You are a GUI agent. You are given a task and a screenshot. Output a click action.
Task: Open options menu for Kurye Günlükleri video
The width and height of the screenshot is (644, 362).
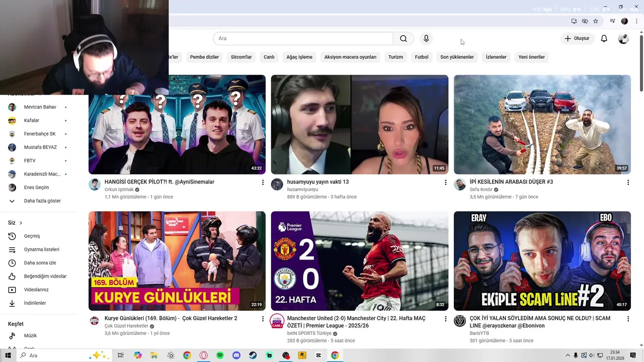263,319
